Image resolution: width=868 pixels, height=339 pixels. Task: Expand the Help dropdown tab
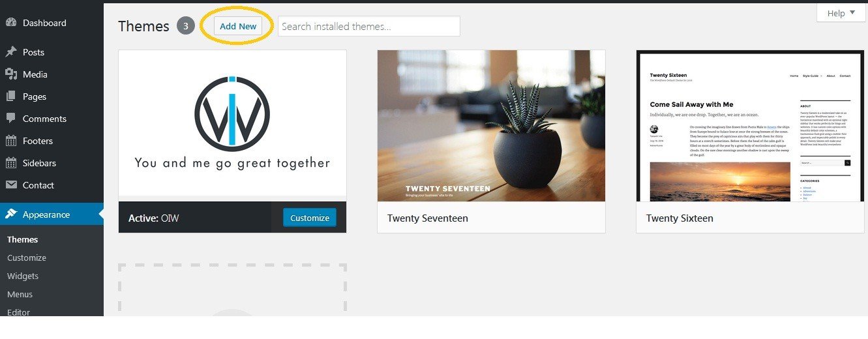841,13
